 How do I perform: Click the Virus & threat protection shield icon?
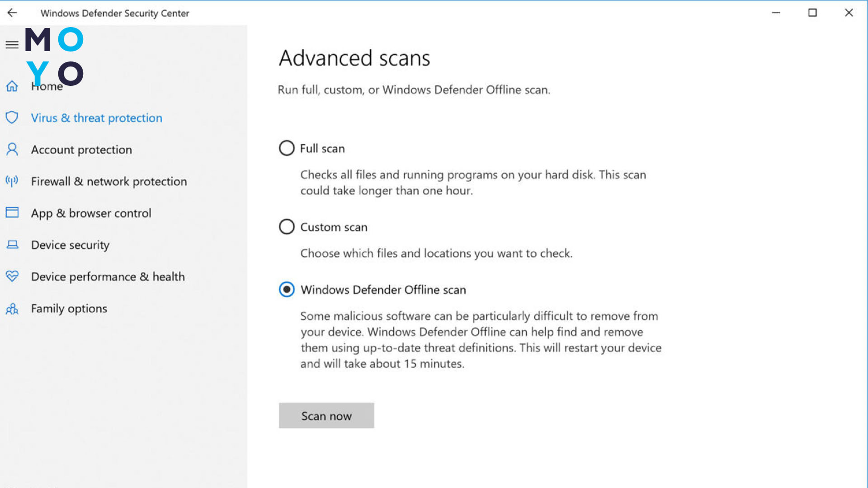pos(12,117)
